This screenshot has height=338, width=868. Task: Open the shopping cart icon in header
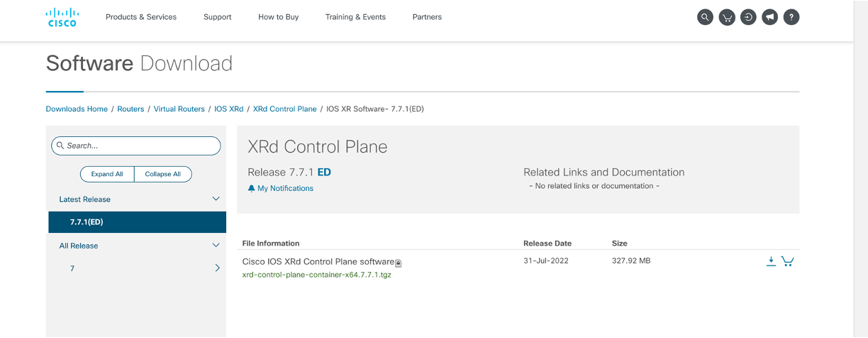coord(727,17)
